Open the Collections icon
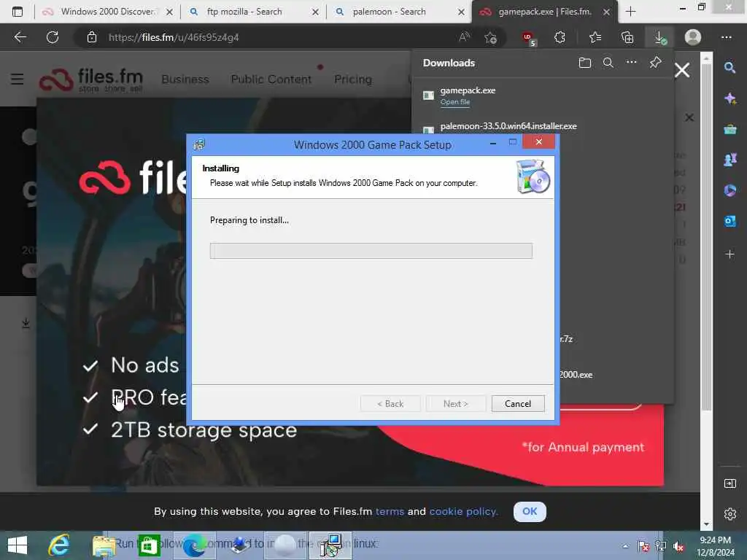Screen dimensions: 747x560 point(627,37)
